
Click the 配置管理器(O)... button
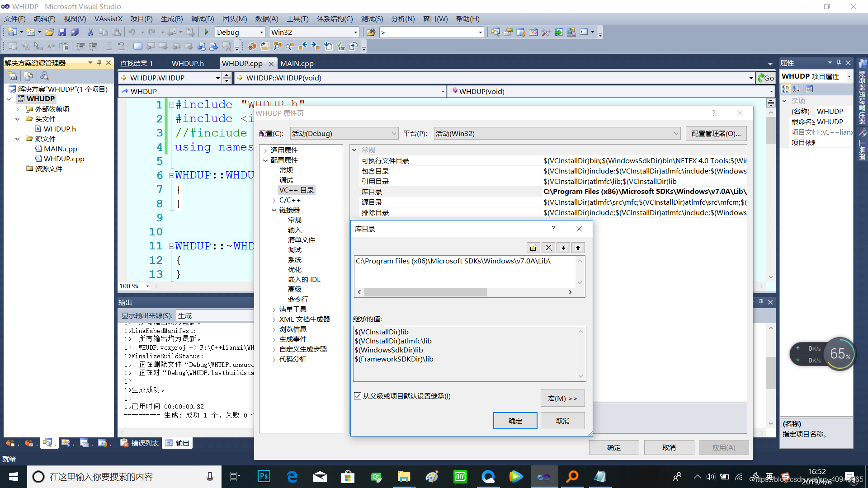[x=716, y=133]
